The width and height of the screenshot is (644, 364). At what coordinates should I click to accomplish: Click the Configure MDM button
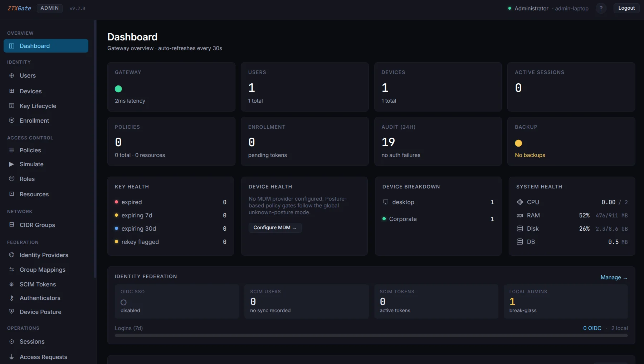pos(275,227)
